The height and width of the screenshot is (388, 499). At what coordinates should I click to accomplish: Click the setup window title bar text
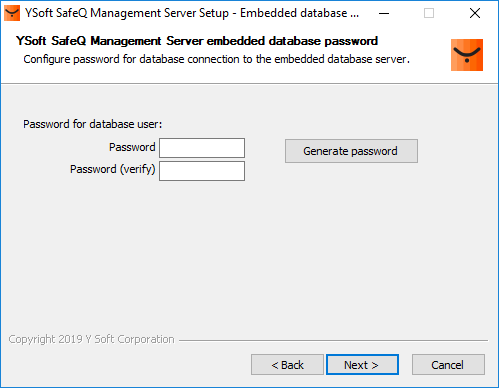(192, 13)
